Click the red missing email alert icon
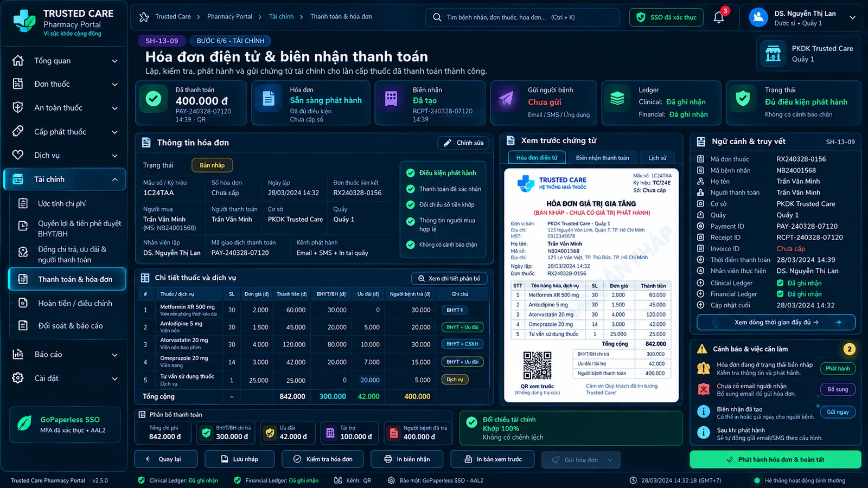 (704, 389)
